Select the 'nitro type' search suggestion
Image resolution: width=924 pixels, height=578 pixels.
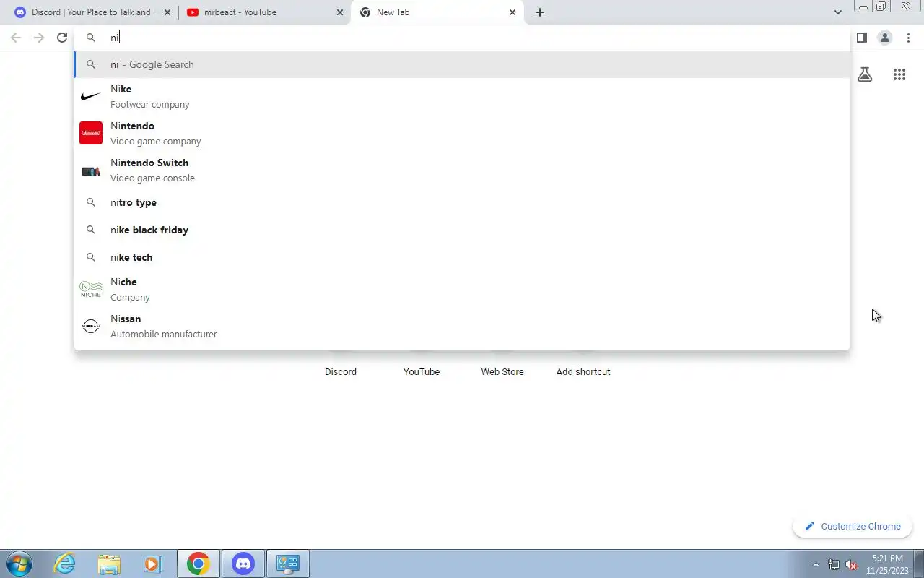click(x=462, y=202)
